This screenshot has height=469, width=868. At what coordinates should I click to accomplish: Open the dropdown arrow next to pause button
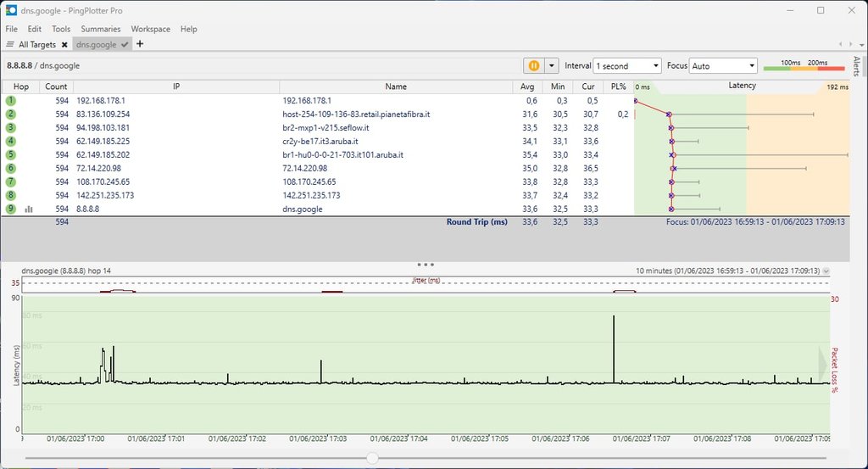click(552, 65)
